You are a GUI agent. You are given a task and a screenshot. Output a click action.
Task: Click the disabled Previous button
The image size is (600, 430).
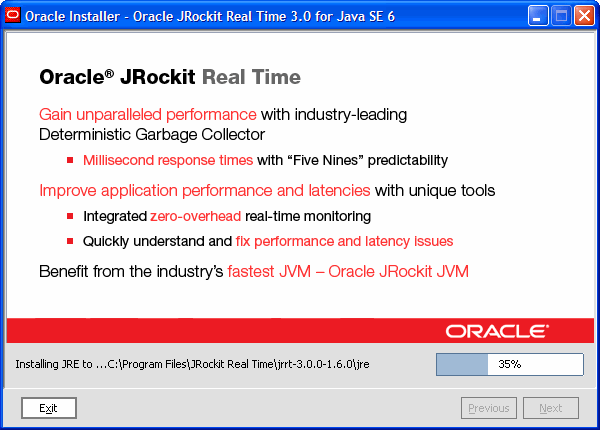pos(489,408)
